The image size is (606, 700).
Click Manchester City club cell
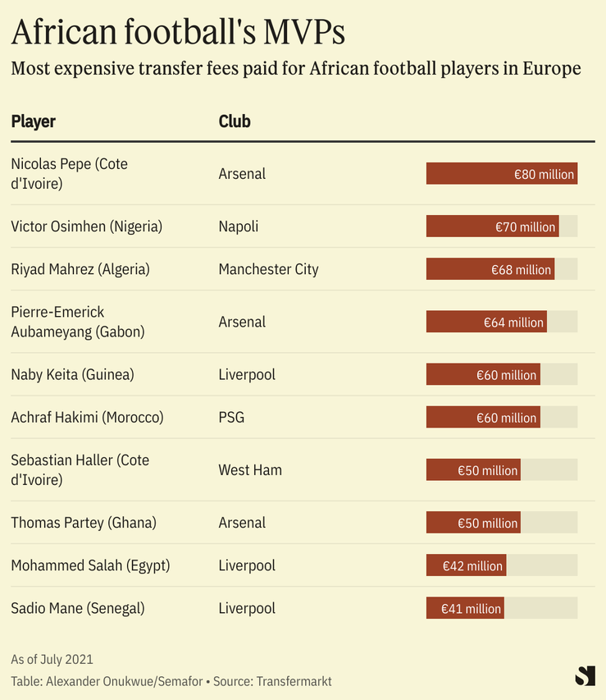point(268,269)
